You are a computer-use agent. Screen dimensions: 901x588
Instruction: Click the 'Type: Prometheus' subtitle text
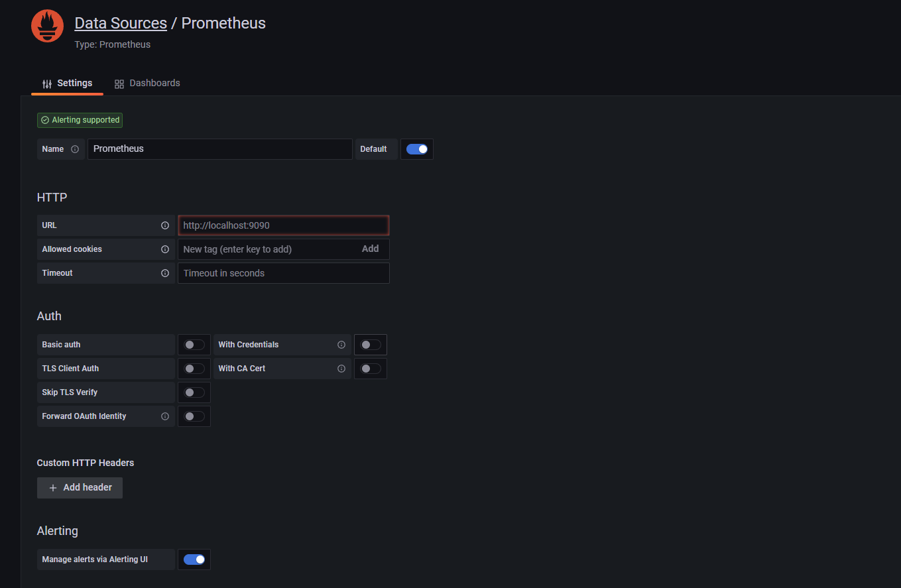(113, 44)
